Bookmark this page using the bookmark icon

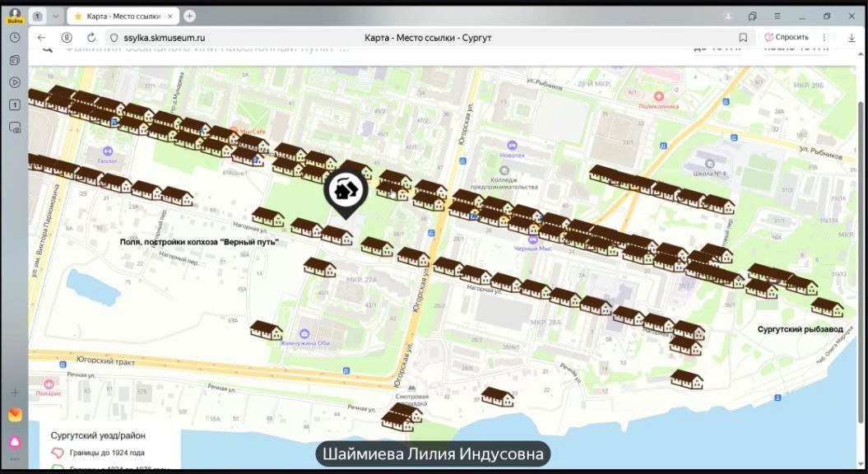click(743, 38)
